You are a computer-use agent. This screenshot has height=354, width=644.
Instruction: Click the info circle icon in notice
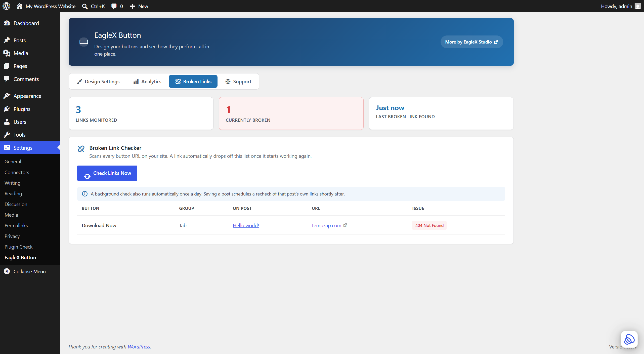(85, 194)
